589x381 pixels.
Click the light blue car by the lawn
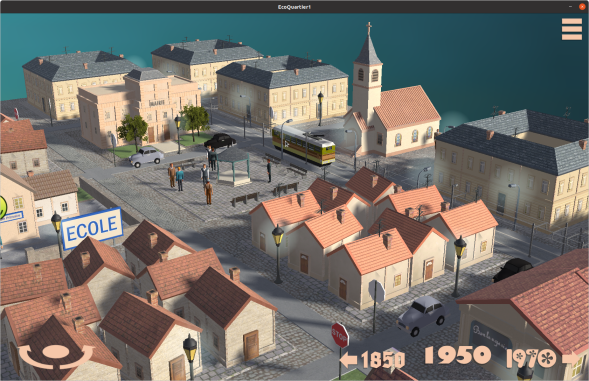(146, 156)
